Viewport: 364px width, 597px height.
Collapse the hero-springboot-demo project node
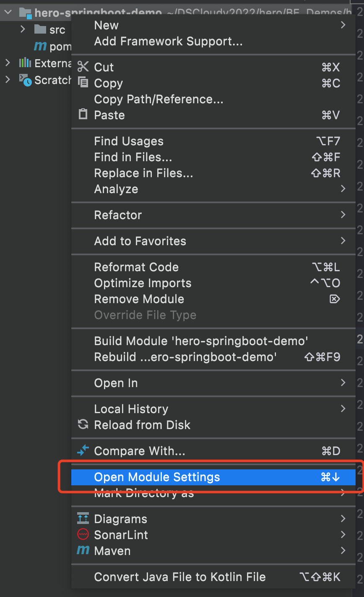click(x=7, y=13)
